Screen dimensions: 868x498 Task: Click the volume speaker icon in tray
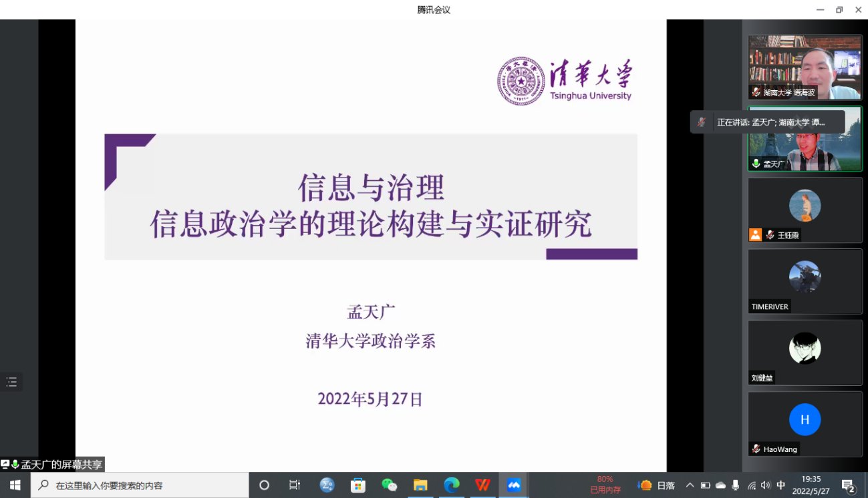point(766,485)
